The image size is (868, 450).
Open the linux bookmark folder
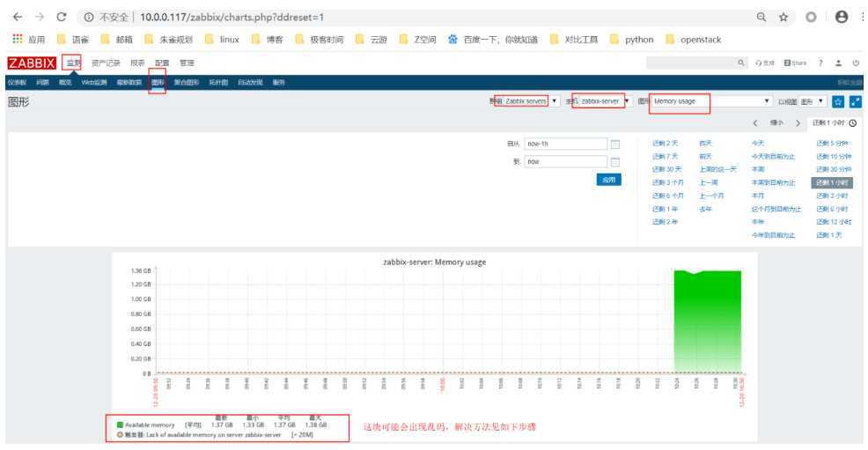pos(222,40)
